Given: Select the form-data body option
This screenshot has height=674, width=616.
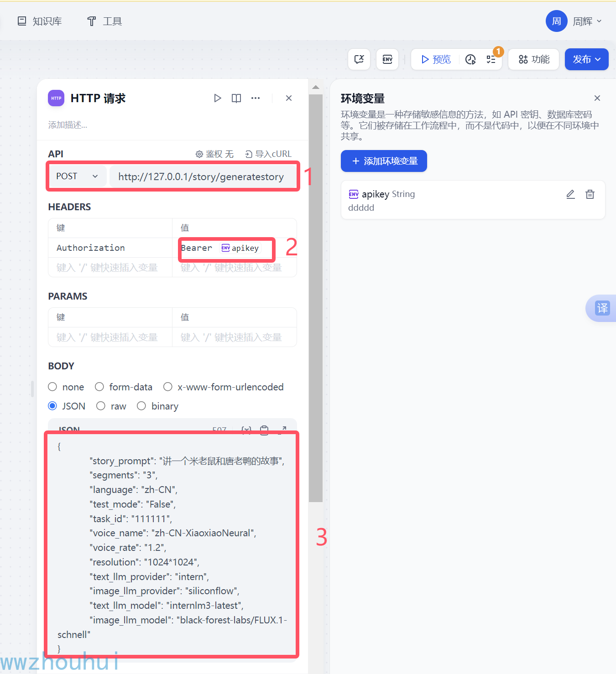Looking at the screenshot, I should tap(99, 387).
